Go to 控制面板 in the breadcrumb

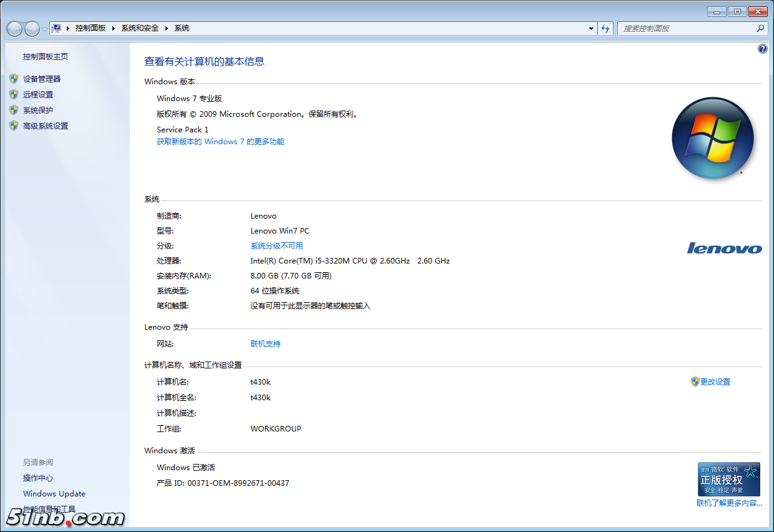[x=91, y=28]
